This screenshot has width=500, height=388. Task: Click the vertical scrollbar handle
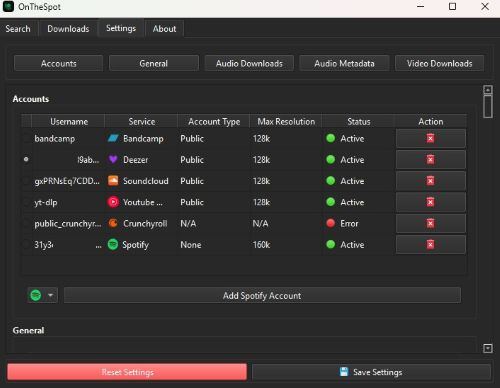488,106
